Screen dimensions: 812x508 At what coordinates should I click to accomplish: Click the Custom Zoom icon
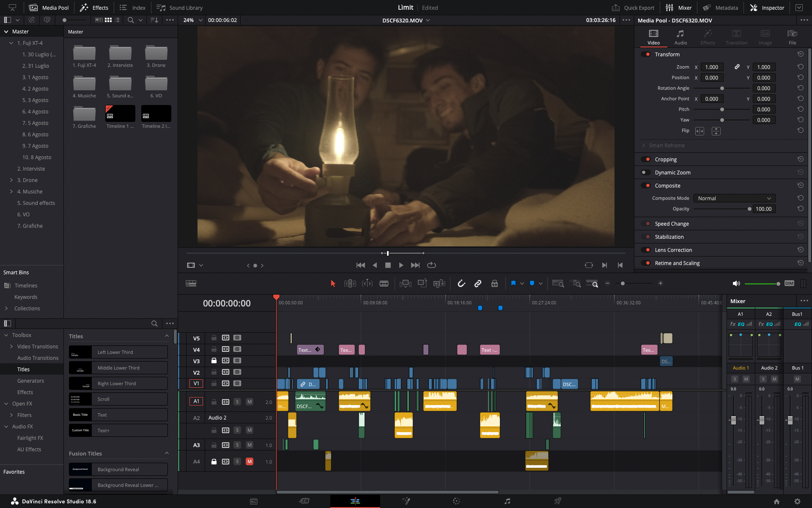[592, 284]
